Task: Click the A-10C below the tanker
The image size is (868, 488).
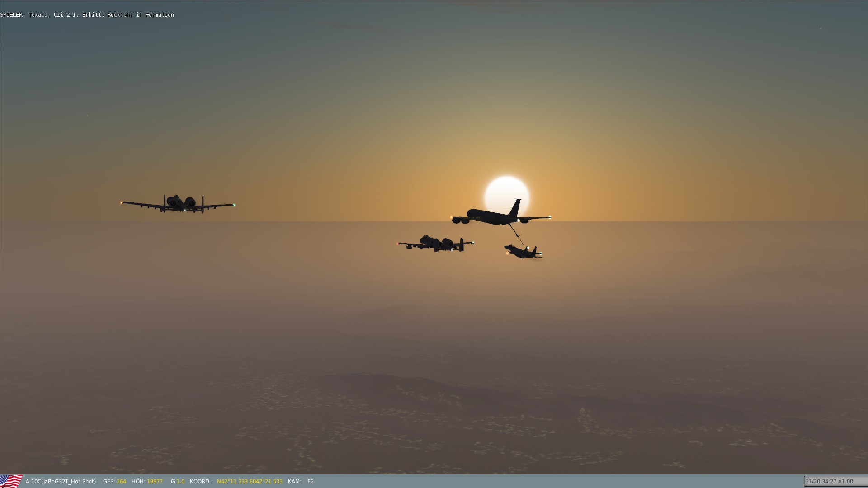Action: coord(435,244)
